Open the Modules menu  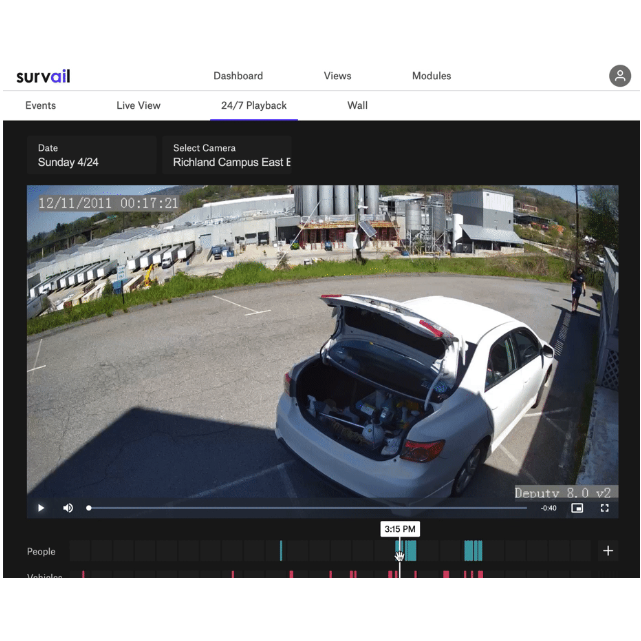(431, 76)
